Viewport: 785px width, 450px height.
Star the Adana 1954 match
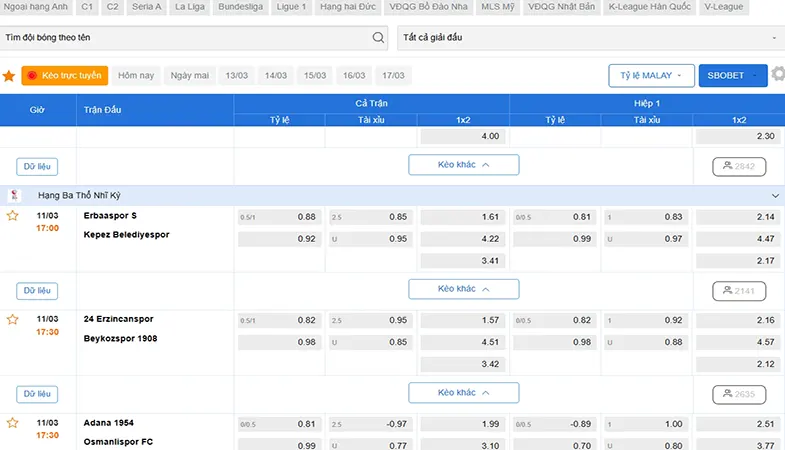13,423
